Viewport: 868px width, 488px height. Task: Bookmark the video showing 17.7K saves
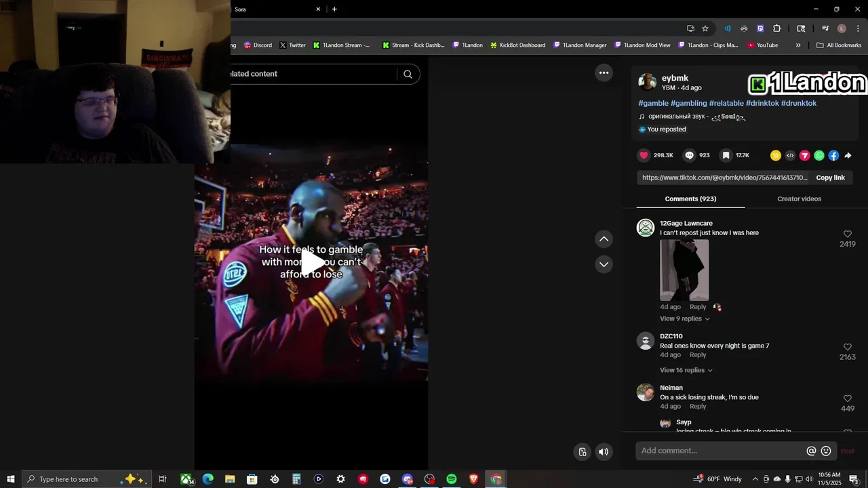(x=726, y=155)
